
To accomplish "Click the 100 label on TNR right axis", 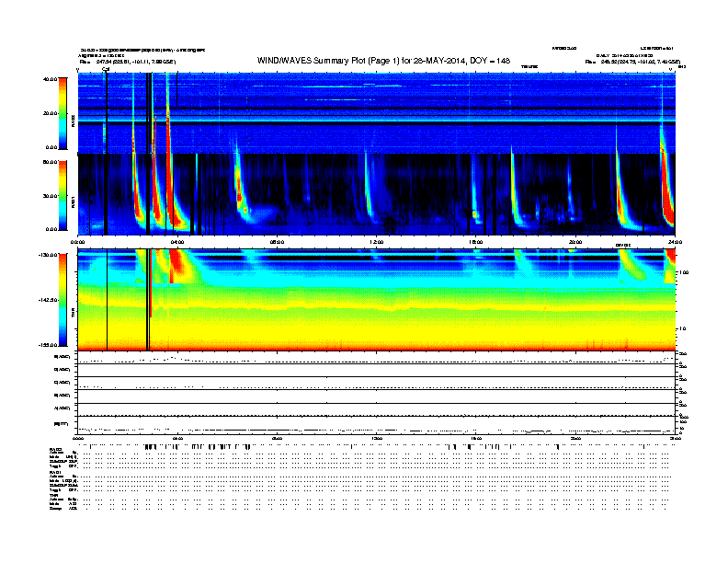I will (684, 272).
